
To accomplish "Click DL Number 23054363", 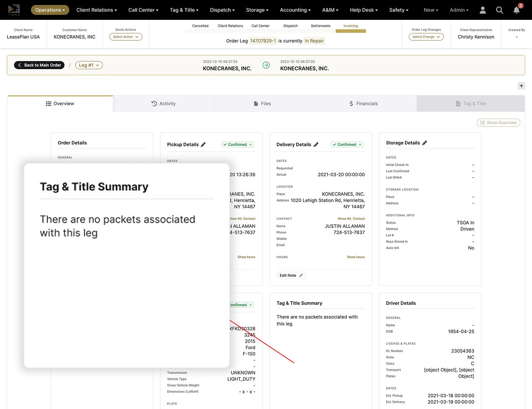I will tap(462, 351).
